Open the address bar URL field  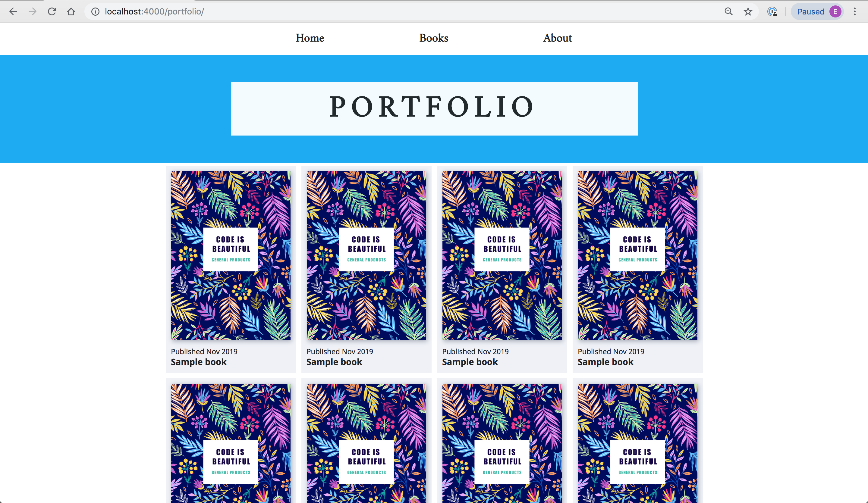pos(152,11)
